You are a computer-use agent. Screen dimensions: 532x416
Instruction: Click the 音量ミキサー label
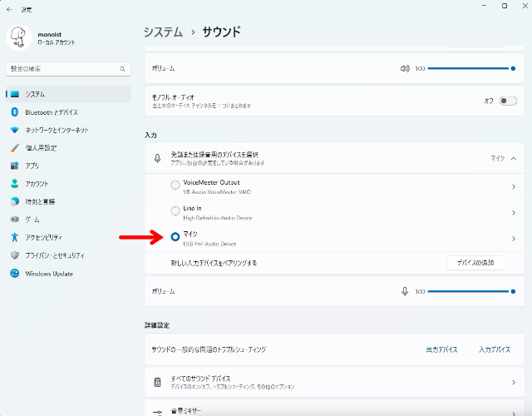[186, 411]
